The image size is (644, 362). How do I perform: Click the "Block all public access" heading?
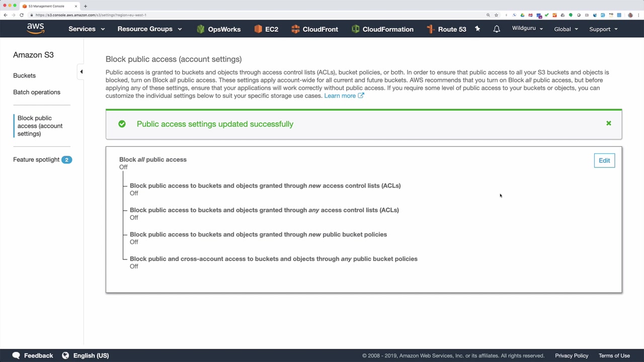153,159
